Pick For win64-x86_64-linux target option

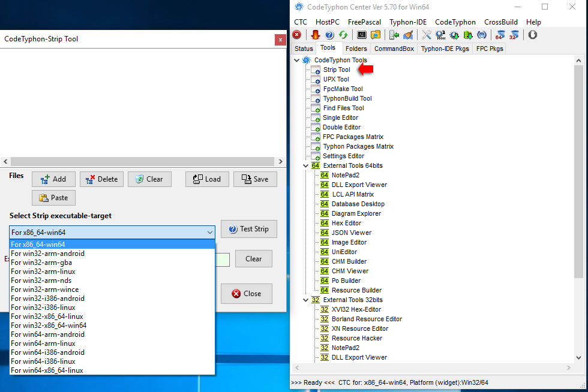pyautogui.click(x=112, y=370)
